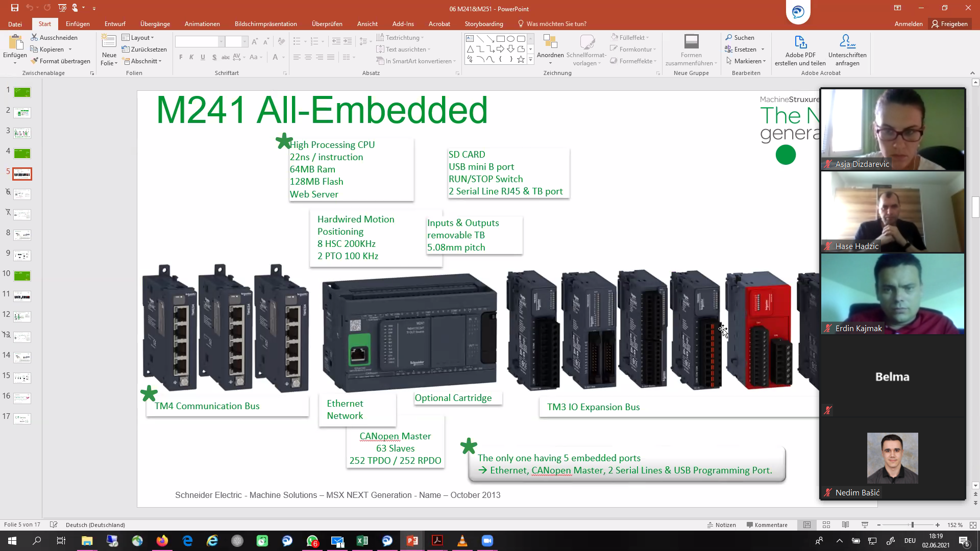This screenshot has width=980, height=551.
Task: Switch to slide sorter view
Action: click(x=826, y=524)
